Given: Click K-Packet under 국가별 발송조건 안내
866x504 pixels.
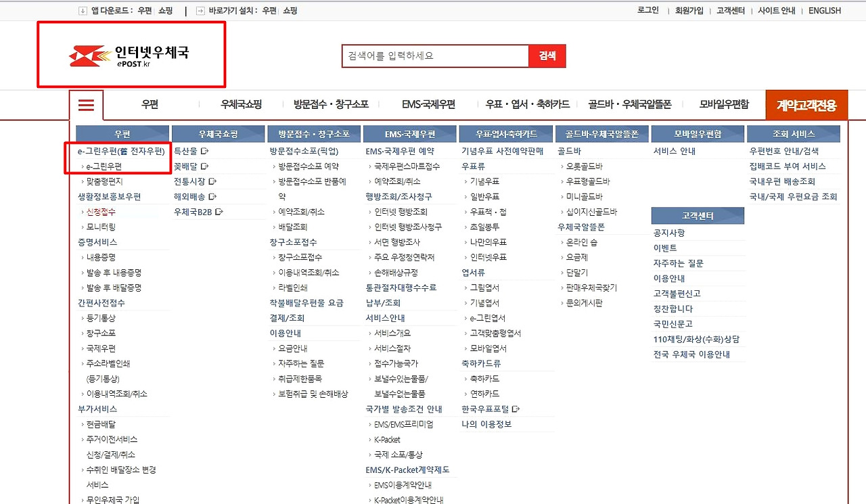Looking at the screenshot, I should pyautogui.click(x=387, y=440).
